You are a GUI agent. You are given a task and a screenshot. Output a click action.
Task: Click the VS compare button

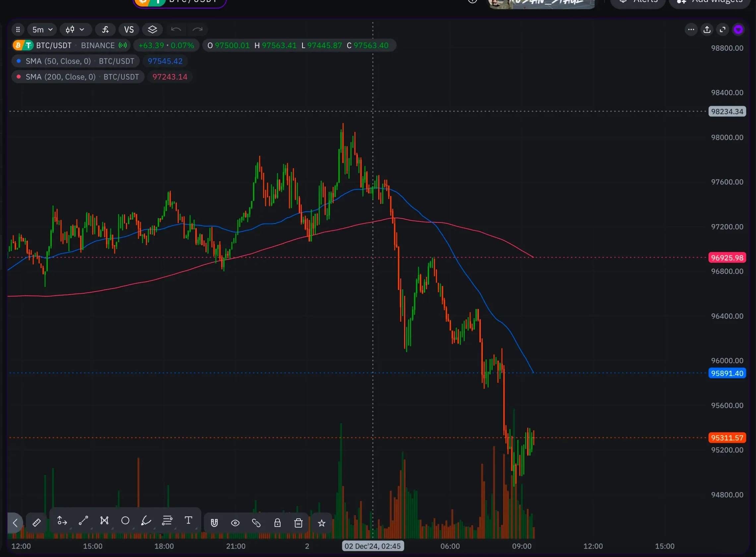129,30
